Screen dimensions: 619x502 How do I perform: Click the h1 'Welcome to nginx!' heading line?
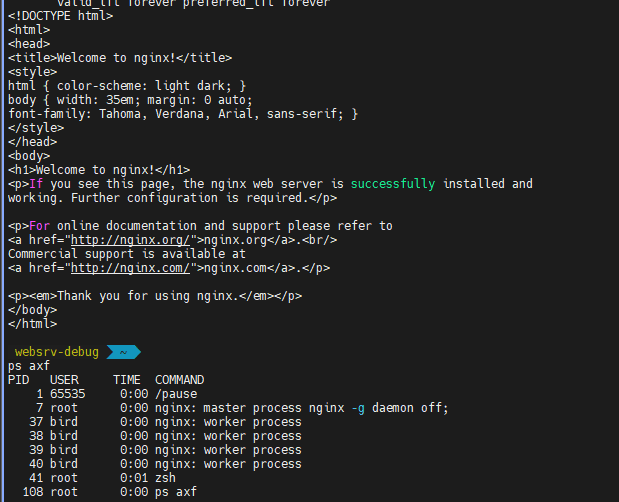[x=99, y=170]
